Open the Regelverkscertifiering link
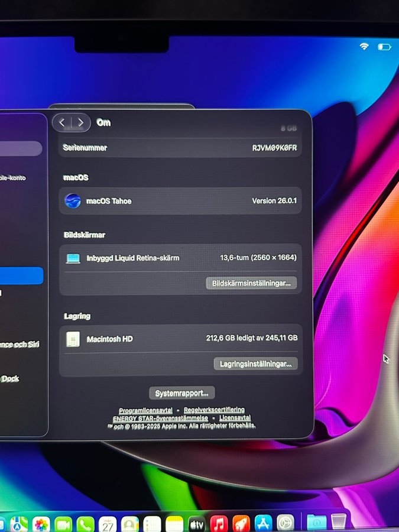The height and width of the screenshot is (532, 399). pyautogui.click(x=214, y=410)
